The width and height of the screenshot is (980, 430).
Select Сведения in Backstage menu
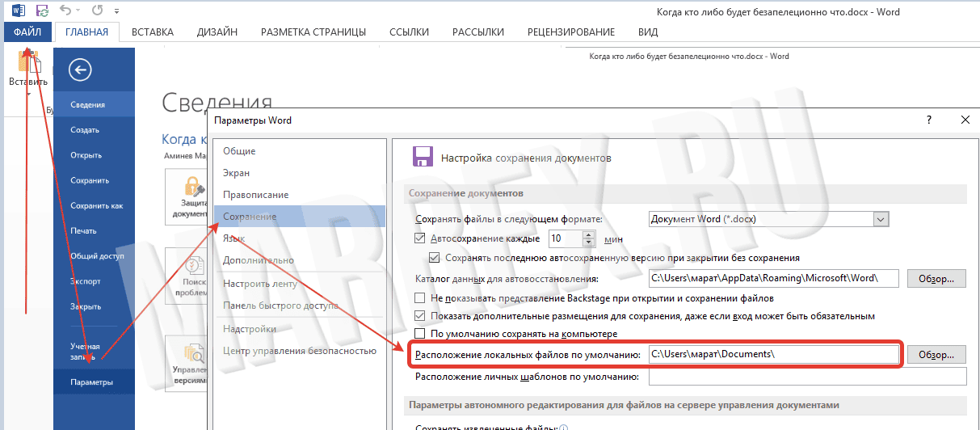94,105
